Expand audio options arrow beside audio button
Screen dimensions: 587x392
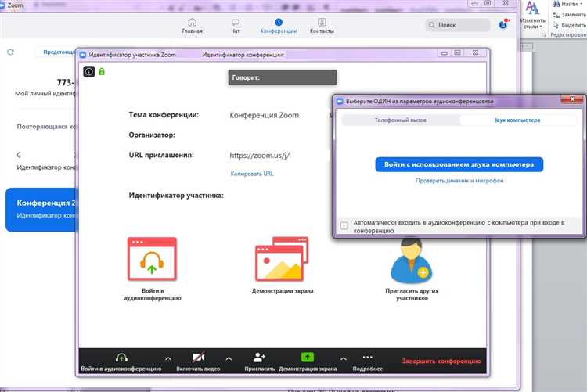[168, 358]
